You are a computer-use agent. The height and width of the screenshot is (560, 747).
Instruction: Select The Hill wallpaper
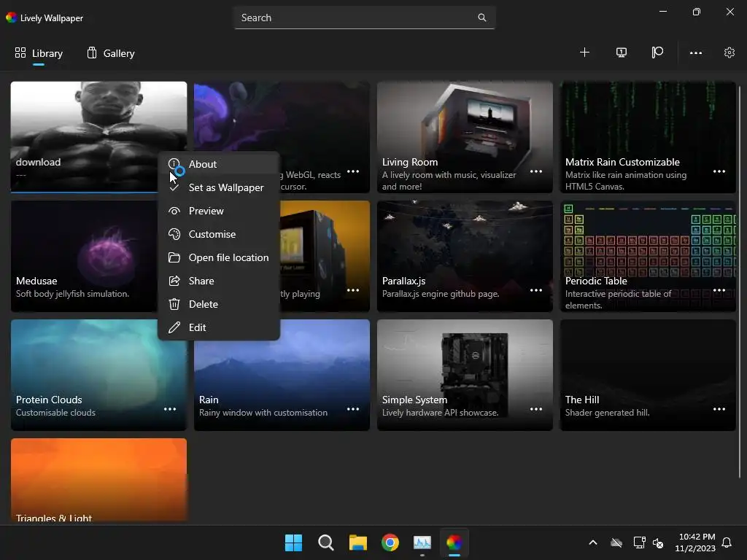click(648, 376)
